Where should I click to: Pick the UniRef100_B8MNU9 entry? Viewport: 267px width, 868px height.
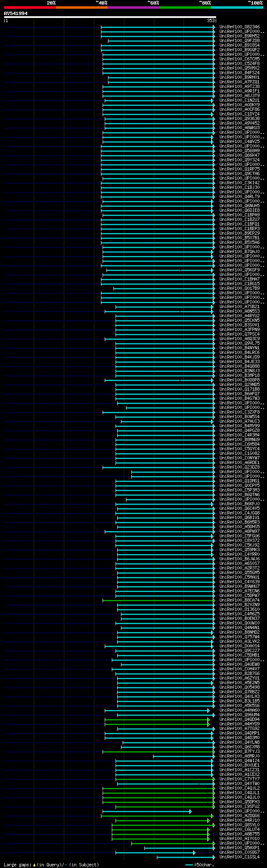click(239, 440)
